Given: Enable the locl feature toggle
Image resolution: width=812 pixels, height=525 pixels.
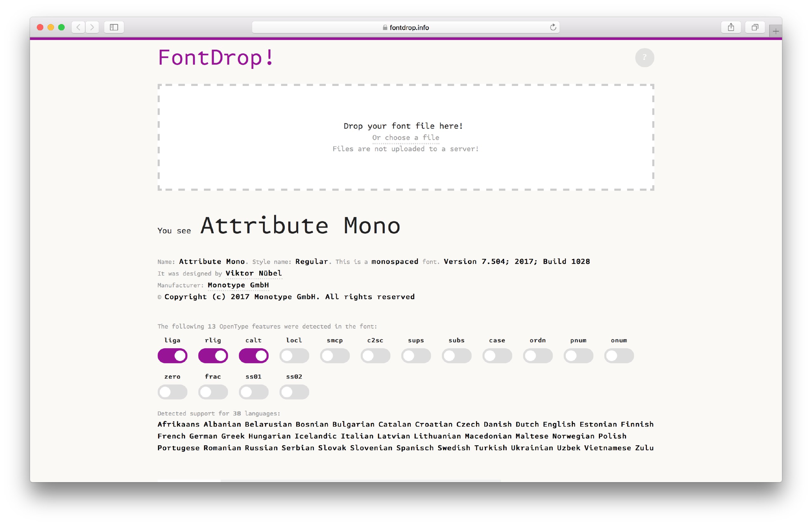Looking at the screenshot, I should (x=294, y=356).
